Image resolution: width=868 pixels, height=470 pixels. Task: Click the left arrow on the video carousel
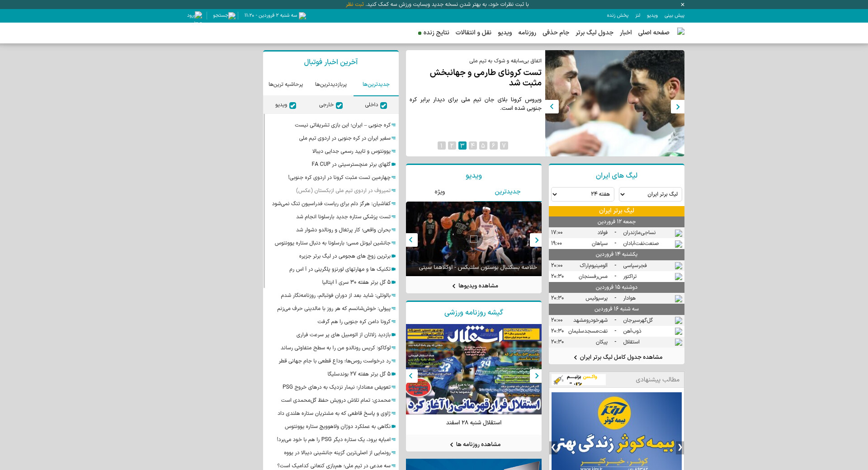(x=411, y=240)
